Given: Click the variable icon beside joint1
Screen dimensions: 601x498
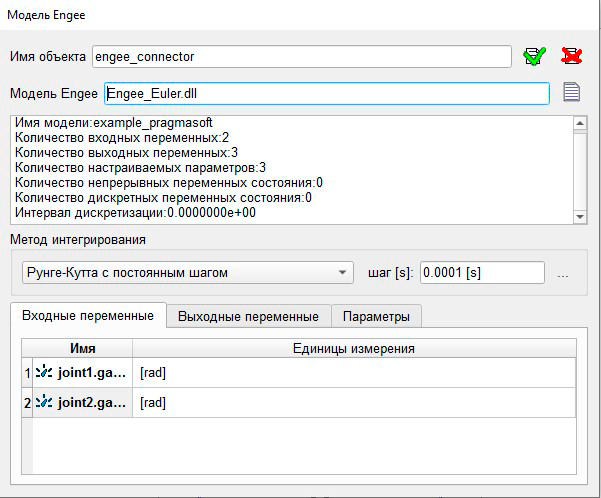Looking at the screenshot, I should (45, 372).
